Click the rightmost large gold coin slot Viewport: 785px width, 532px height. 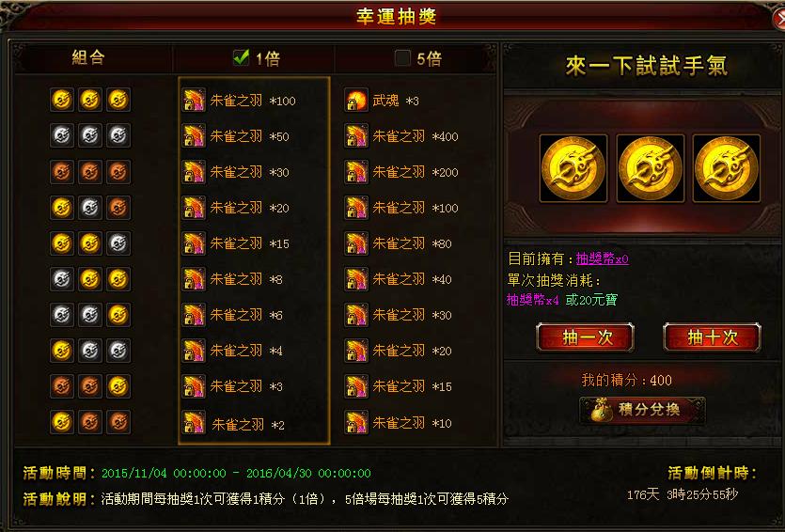(x=727, y=168)
